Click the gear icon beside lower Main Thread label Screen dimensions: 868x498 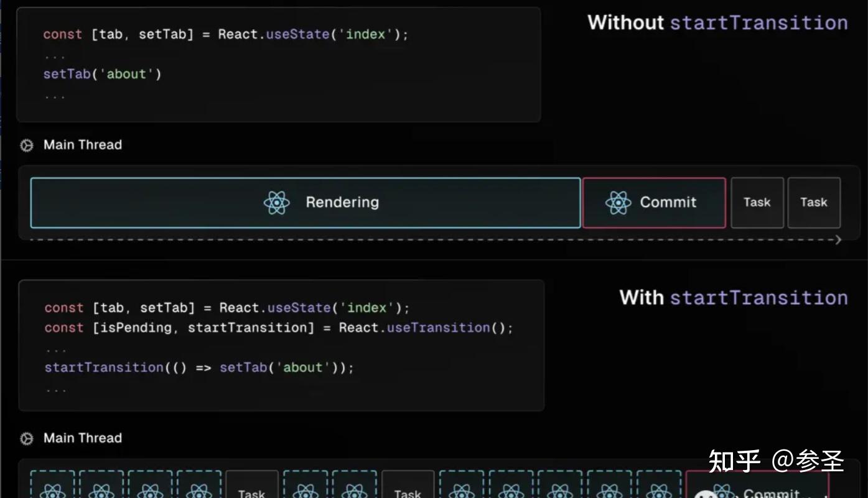[x=26, y=438]
